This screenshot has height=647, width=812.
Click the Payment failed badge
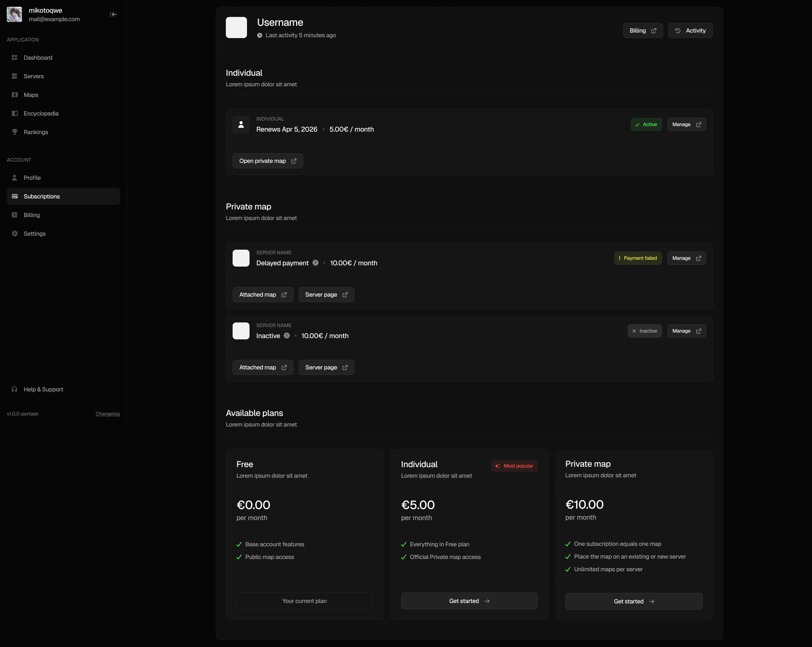(638, 258)
